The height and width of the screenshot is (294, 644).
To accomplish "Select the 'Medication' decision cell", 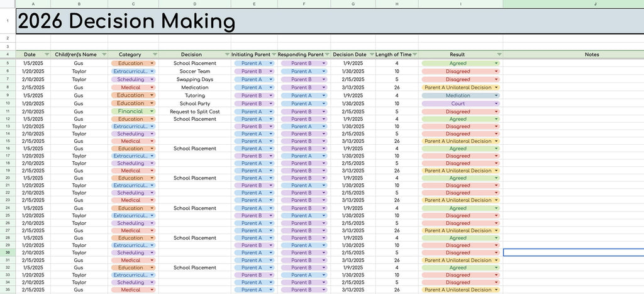I will pyautogui.click(x=195, y=88).
